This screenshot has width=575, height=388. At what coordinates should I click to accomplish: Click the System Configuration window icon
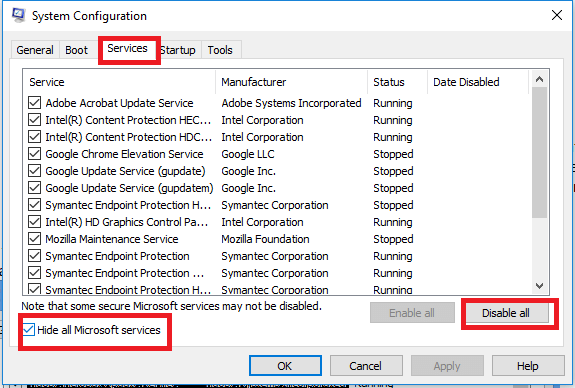18,15
